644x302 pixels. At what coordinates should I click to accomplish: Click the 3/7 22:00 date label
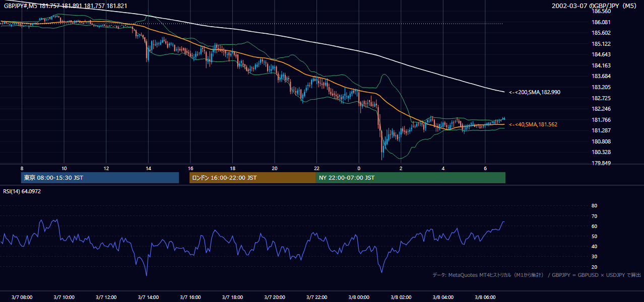[x=316, y=297]
